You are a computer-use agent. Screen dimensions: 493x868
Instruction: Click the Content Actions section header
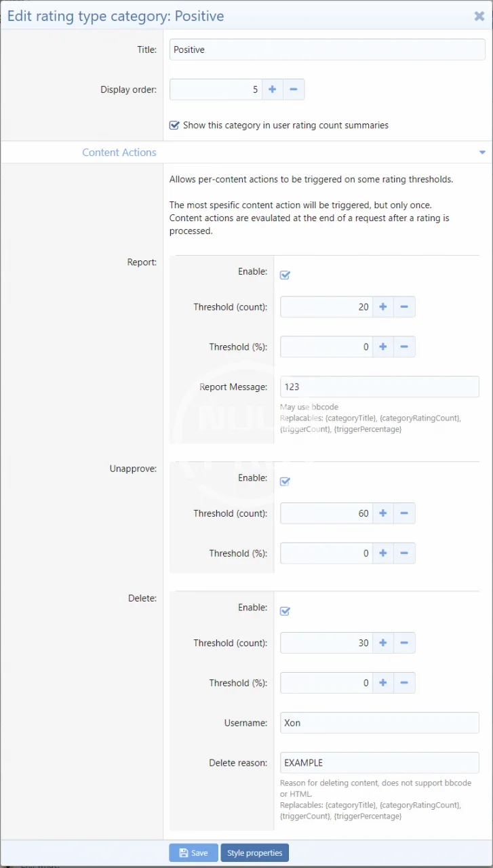click(x=119, y=153)
